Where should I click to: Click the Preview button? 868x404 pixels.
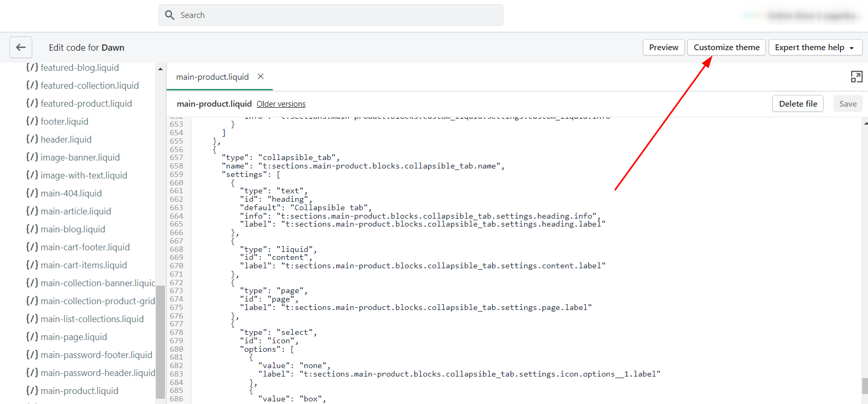point(663,48)
